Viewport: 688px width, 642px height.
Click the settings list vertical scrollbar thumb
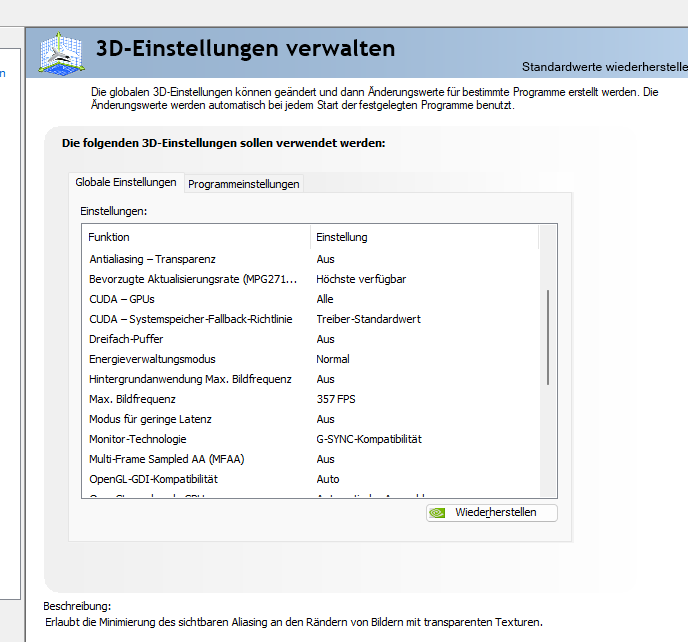coord(548,337)
